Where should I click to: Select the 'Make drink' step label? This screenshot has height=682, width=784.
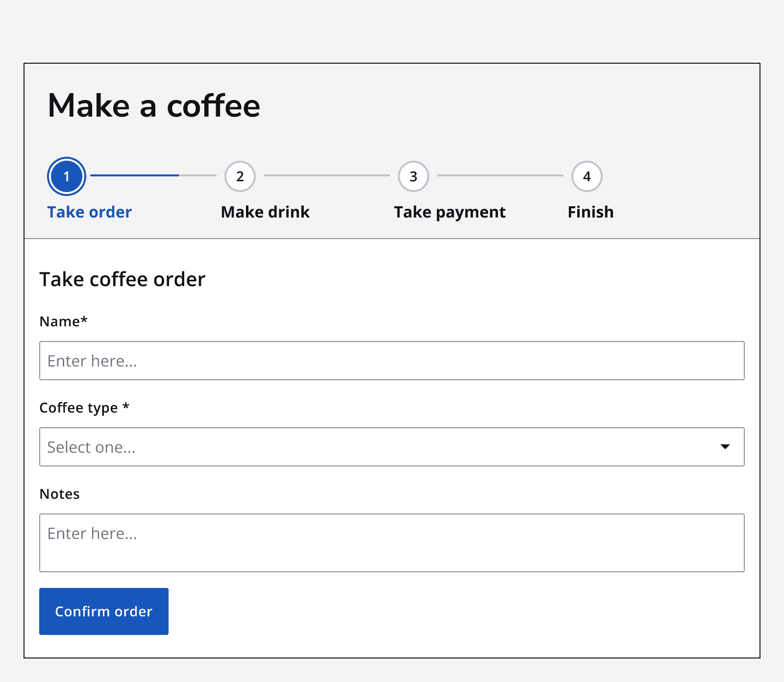point(265,212)
